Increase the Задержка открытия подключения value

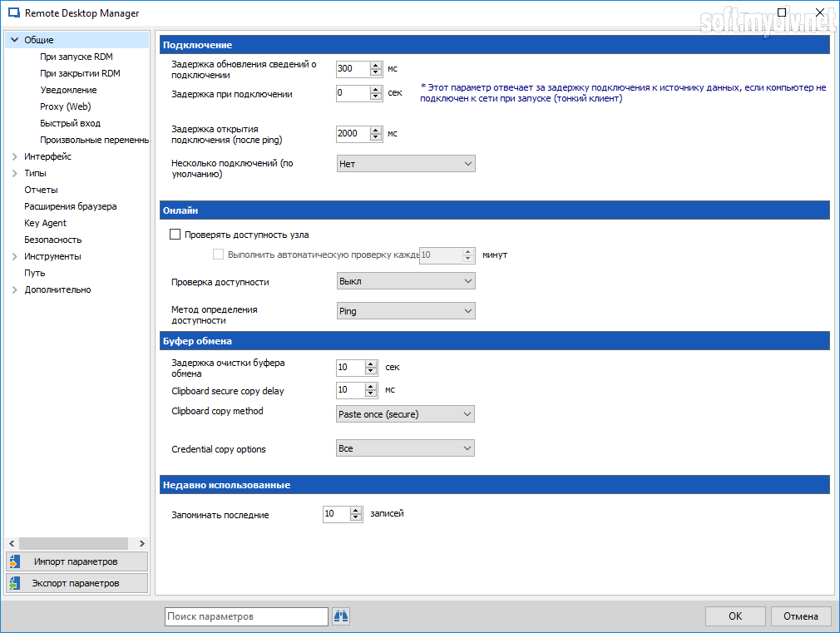376,130
